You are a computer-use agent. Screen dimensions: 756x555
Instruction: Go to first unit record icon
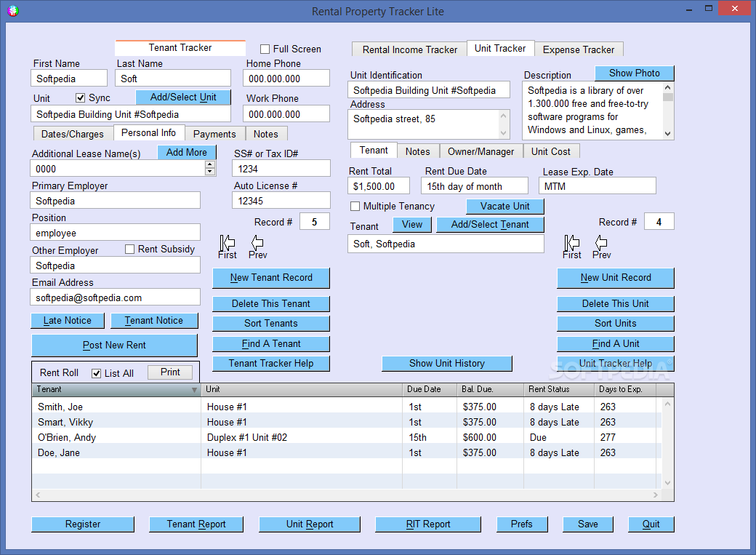572,242
